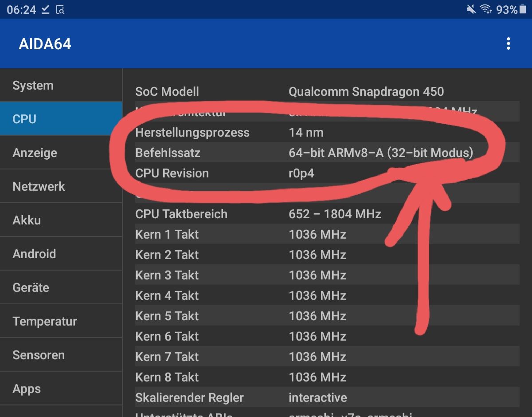Select the 14 nm value
532x417 pixels.
tap(306, 133)
